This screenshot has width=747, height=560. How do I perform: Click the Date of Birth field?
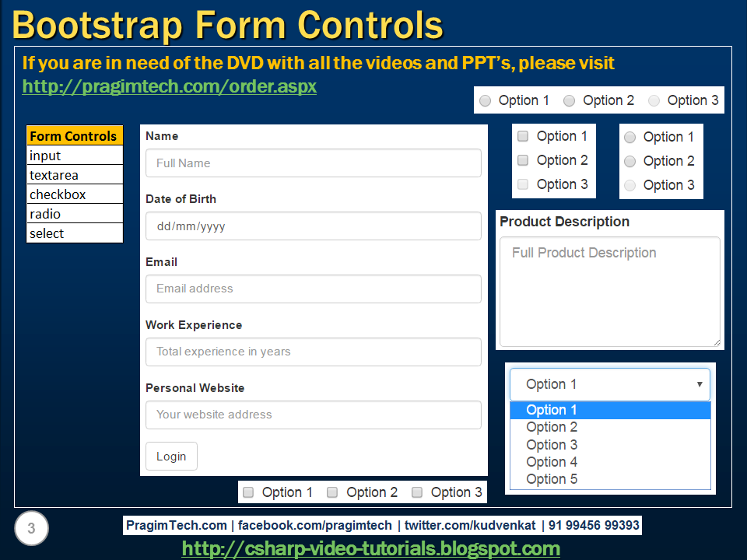313,226
